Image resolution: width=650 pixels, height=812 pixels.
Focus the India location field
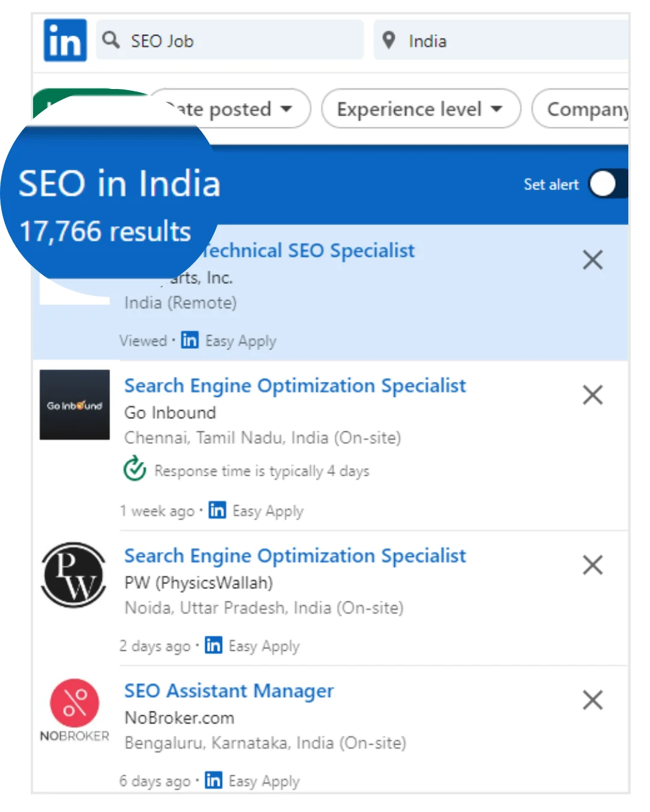coord(501,40)
